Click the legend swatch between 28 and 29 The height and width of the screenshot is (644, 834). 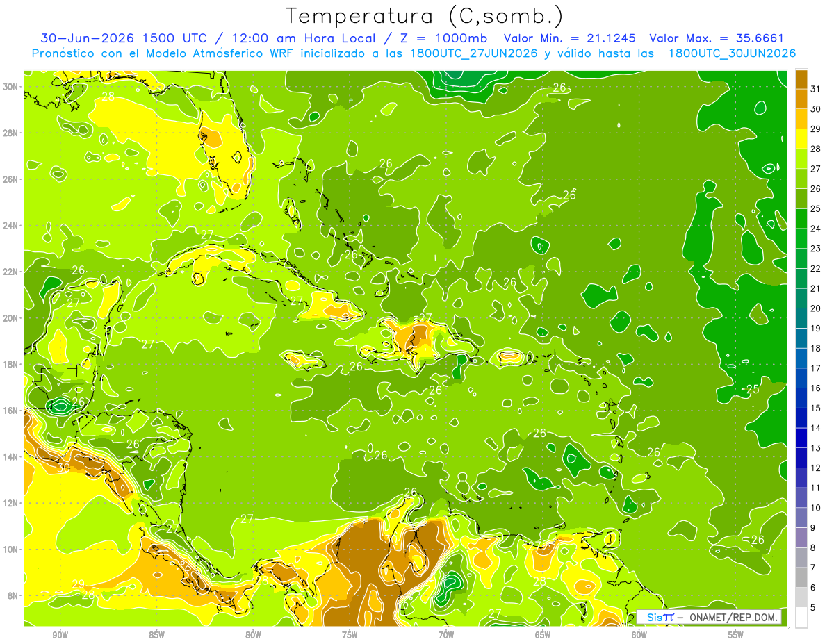(x=801, y=139)
